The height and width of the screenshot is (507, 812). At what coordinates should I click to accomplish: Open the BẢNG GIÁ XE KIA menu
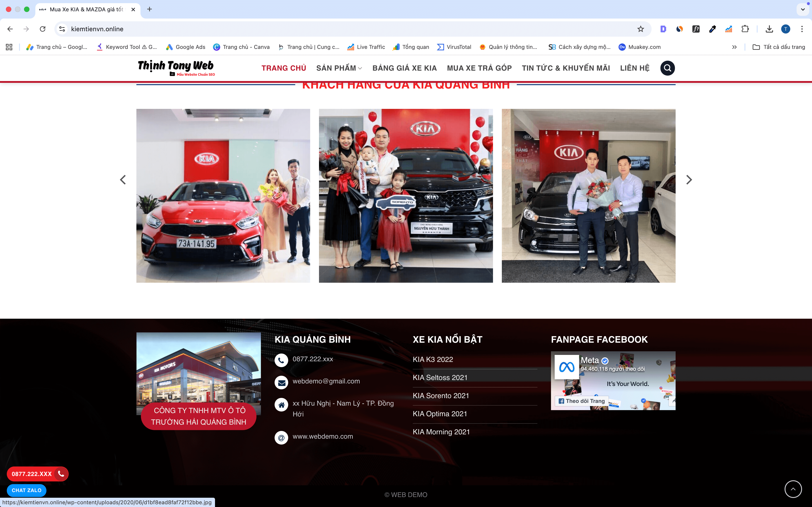(x=404, y=68)
